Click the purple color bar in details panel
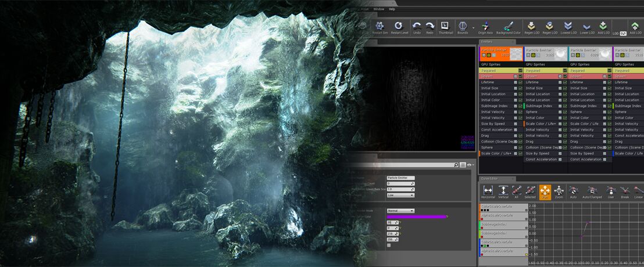This screenshot has height=267, width=644. [x=416, y=217]
